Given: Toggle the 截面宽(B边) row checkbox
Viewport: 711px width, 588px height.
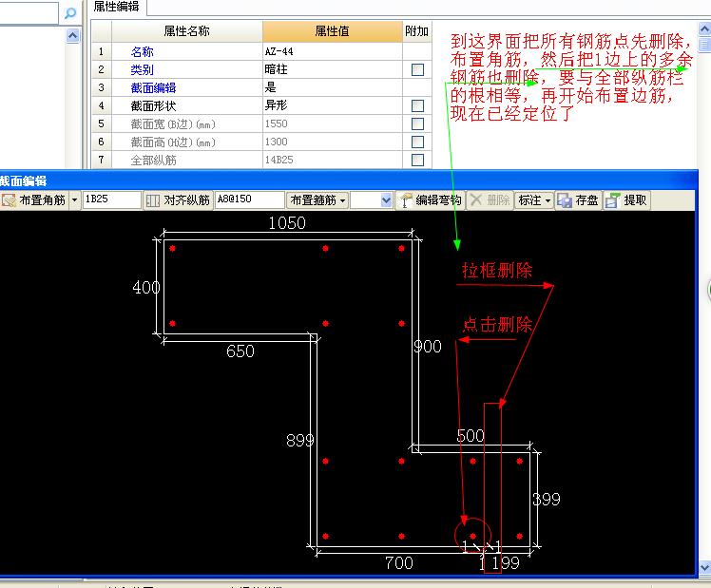Looking at the screenshot, I should tap(417, 123).
